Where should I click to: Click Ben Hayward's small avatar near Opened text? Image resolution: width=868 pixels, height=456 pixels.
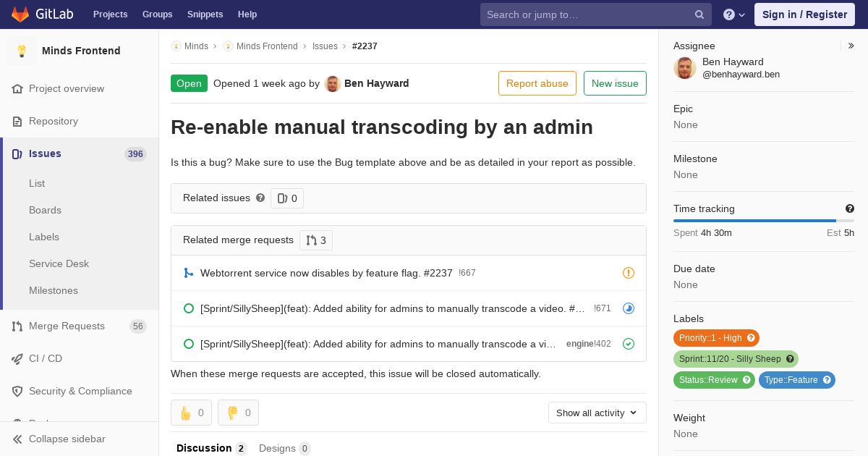[333, 84]
